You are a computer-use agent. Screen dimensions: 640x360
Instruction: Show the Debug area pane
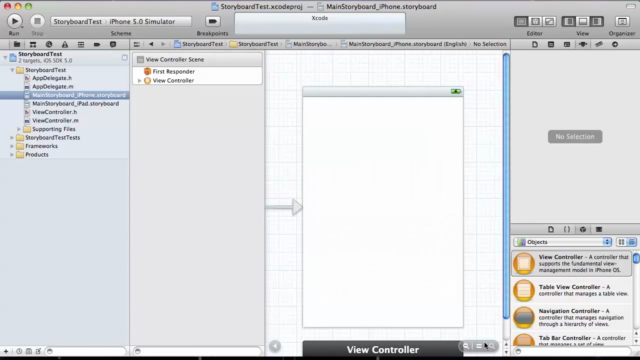[x=583, y=21]
